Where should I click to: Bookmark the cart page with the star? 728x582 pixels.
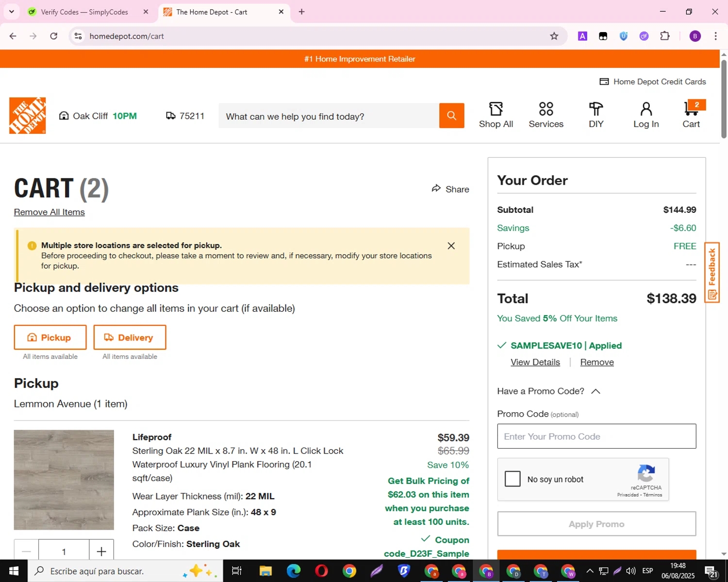pyautogui.click(x=554, y=36)
